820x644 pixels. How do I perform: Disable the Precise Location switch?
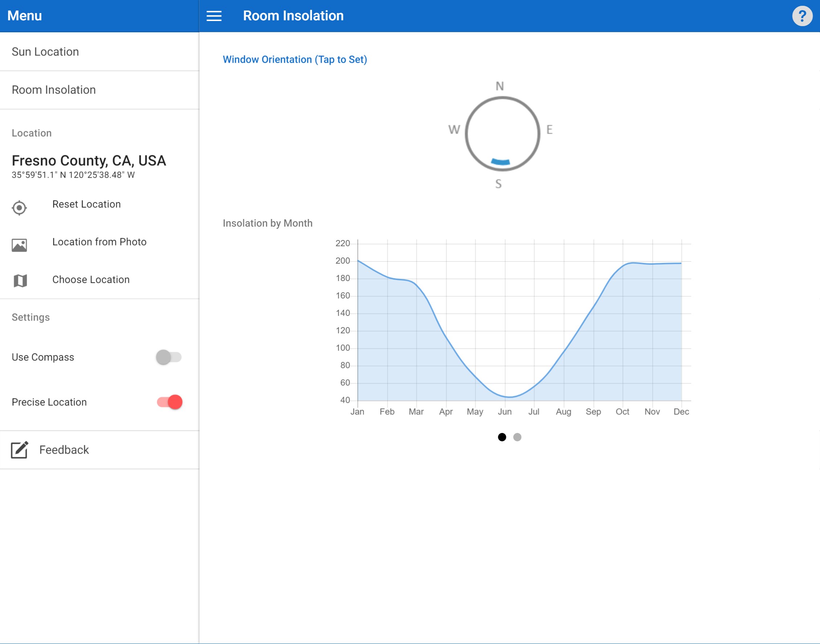click(170, 402)
